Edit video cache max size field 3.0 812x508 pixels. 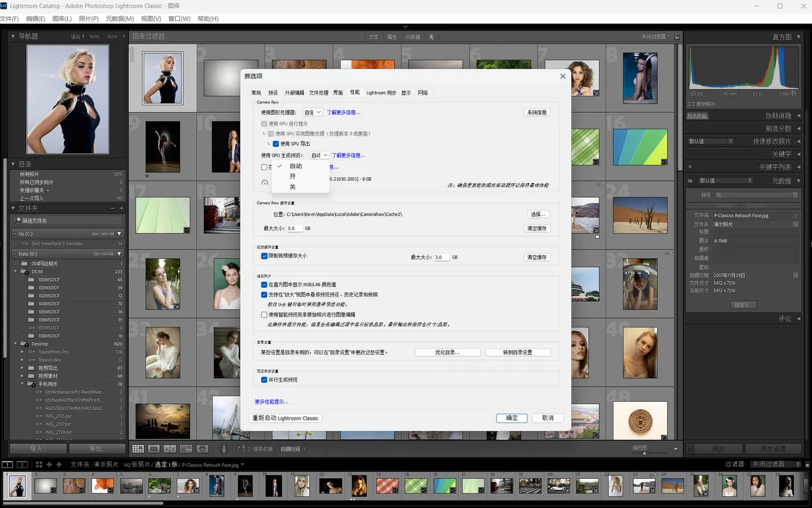(x=442, y=257)
